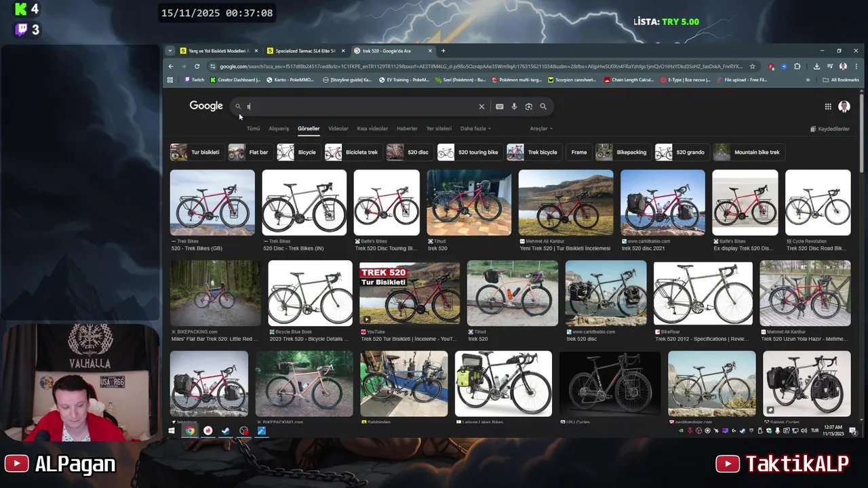This screenshot has width=868, height=488.
Task: Search by image with the Google Lens icon
Action: (x=529, y=106)
